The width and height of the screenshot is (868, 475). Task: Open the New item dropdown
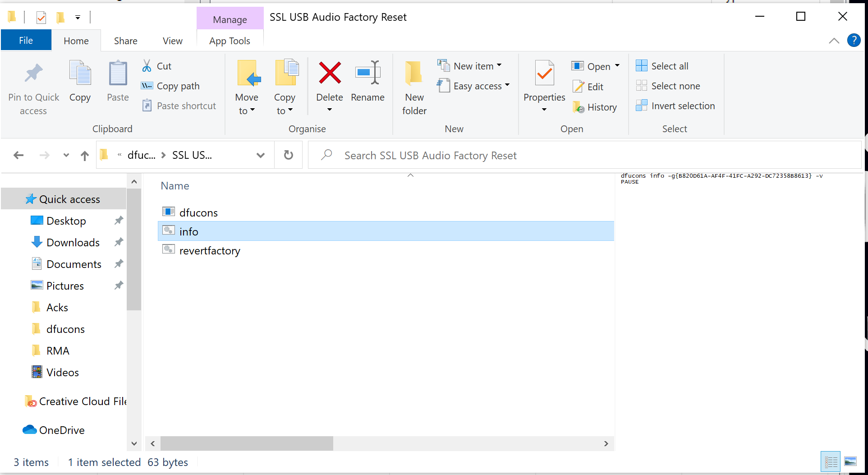[469, 66]
